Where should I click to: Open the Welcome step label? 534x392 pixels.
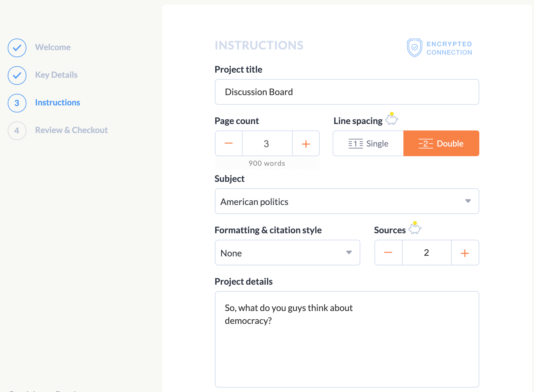click(x=53, y=48)
